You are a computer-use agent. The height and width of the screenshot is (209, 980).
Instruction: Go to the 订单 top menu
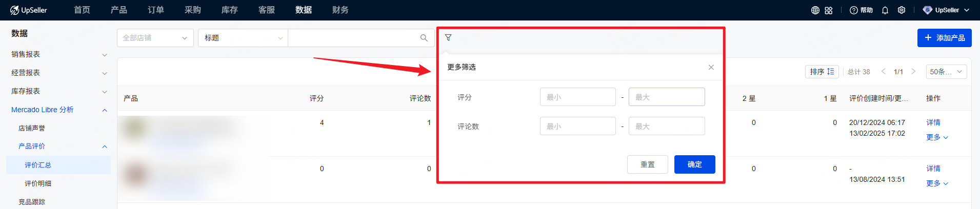(156, 10)
